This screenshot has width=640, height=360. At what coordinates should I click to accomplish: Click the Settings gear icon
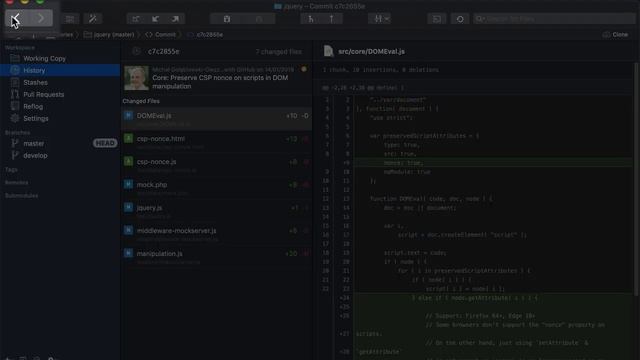[15, 118]
